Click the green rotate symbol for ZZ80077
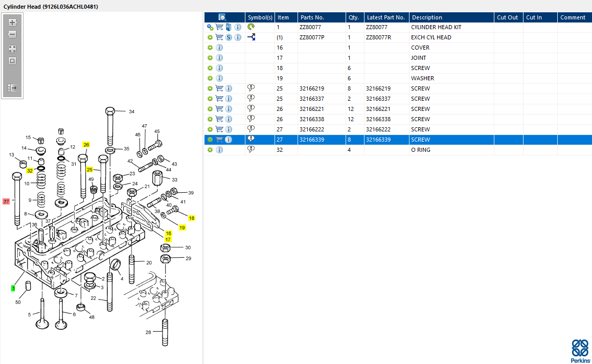 (x=251, y=27)
